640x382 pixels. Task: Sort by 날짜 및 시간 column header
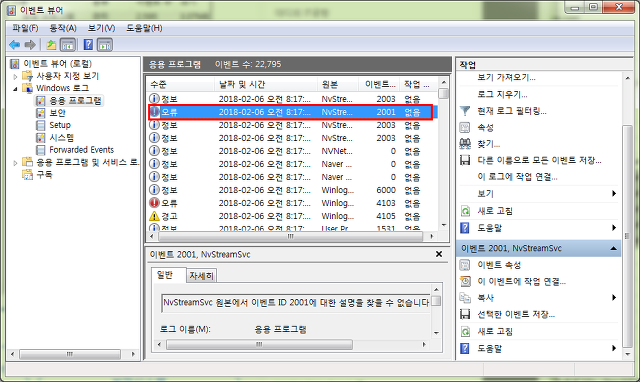click(x=266, y=84)
